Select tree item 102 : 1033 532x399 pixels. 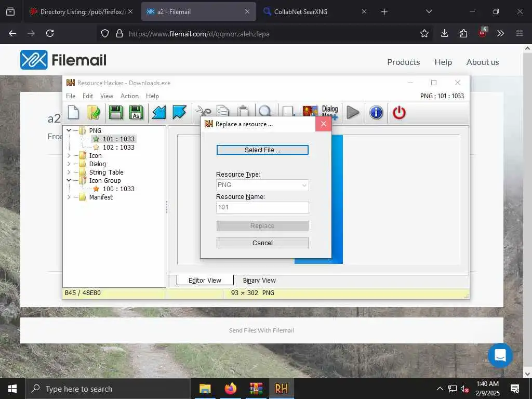(x=118, y=147)
